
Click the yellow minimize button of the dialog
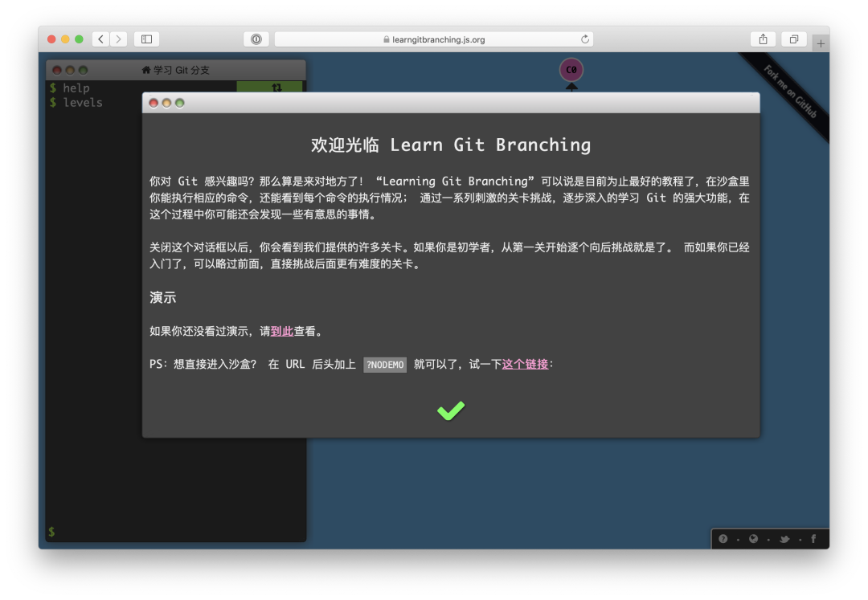tap(166, 103)
